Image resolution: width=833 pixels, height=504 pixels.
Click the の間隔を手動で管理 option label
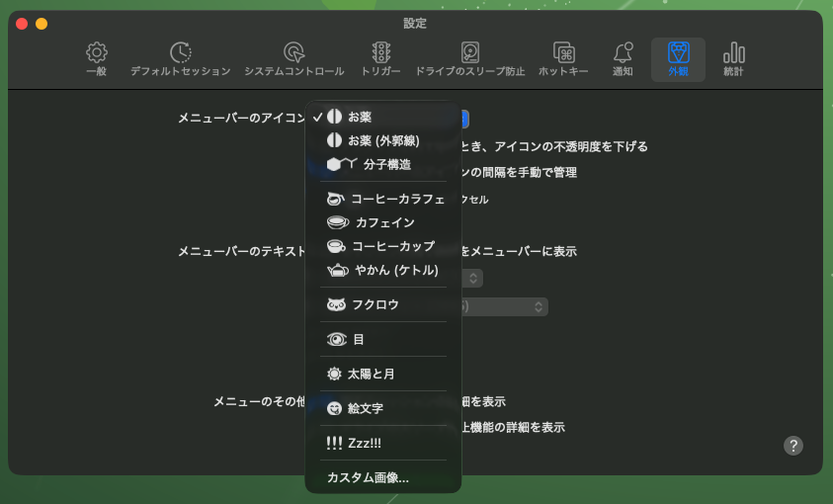524,173
